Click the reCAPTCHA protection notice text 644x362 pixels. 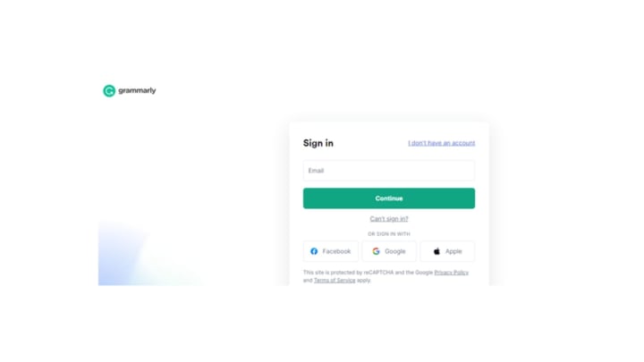tap(386, 276)
